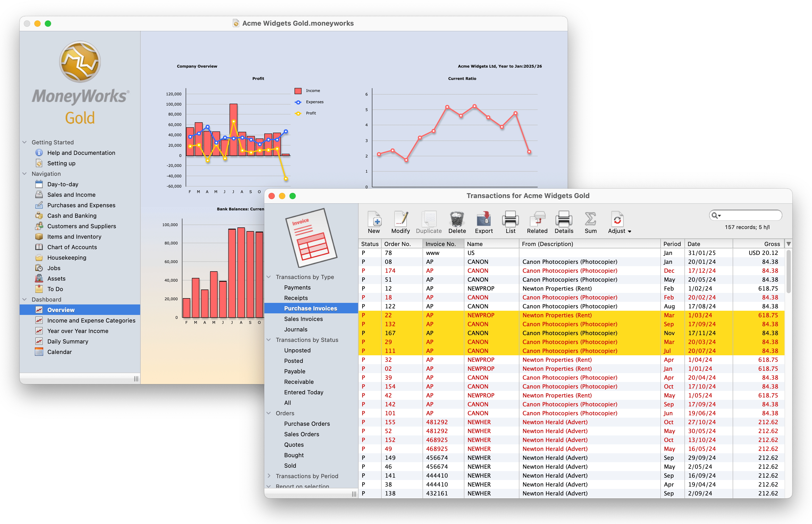
Task: Open Setting up in the sidebar
Action: (x=61, y=163)
